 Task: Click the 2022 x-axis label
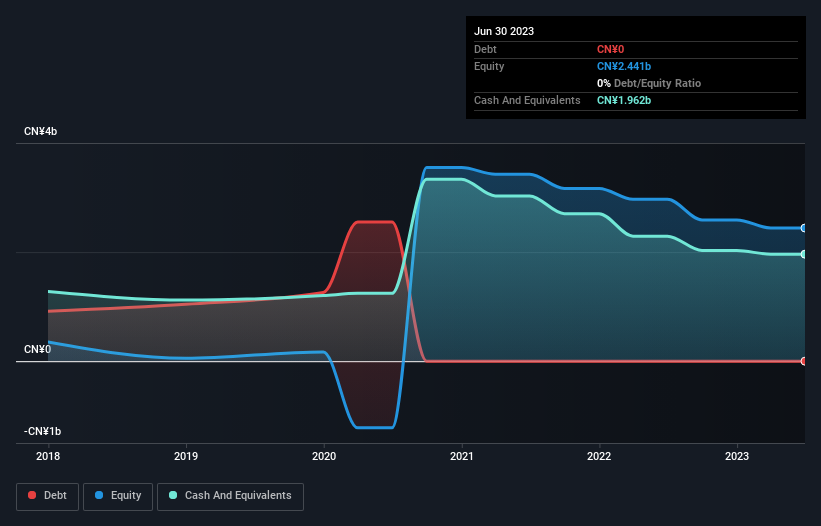(x=599, y=456)
